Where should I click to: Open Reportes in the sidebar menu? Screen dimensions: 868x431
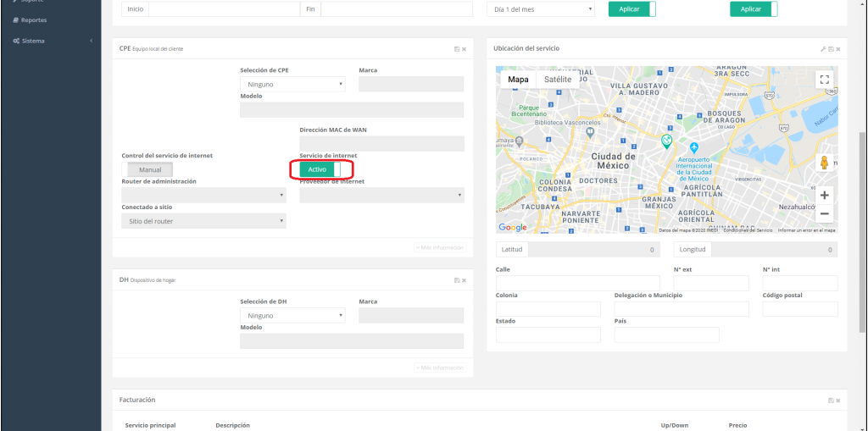(x=34, y=19)
